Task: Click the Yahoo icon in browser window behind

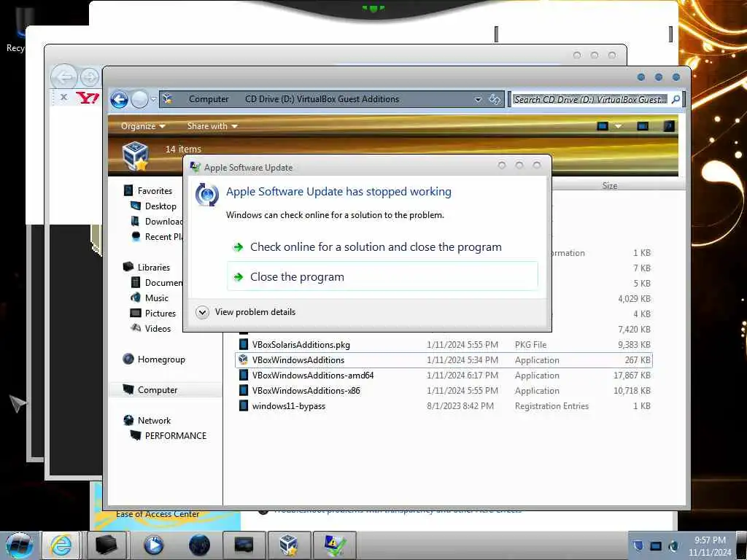Action: (x=88, y=98)
